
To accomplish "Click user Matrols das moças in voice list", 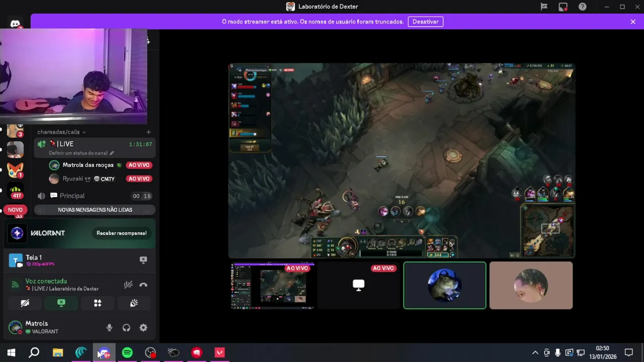I will tap(88, 165).
